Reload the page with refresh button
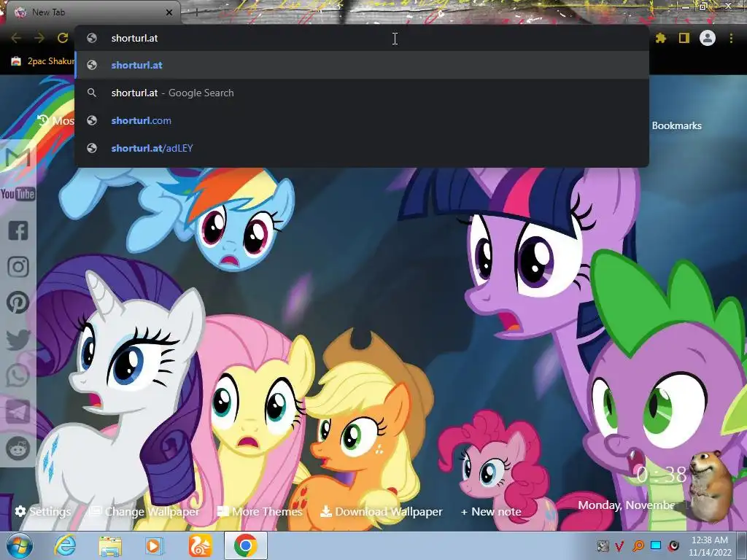Viewport: 747px width, 560px height. (63, 38)
